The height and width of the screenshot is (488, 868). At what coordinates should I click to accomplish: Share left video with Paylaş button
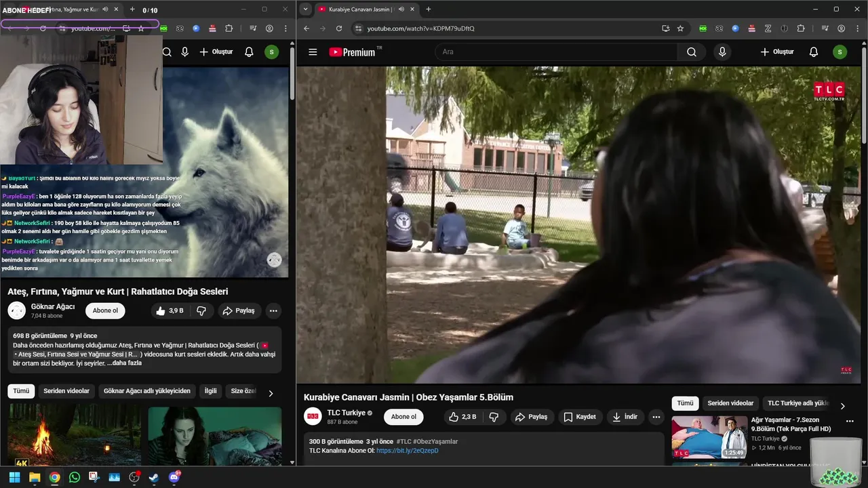click(x=238, y=311)
